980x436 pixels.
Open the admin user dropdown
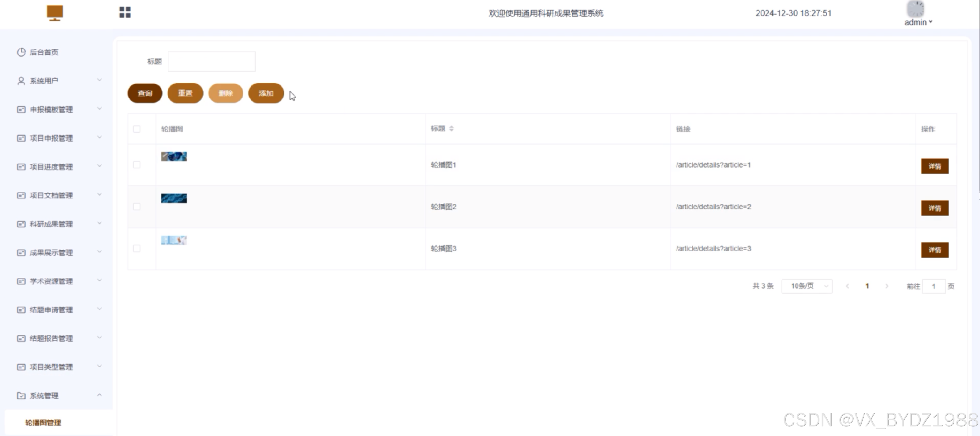tap(918, 22)
